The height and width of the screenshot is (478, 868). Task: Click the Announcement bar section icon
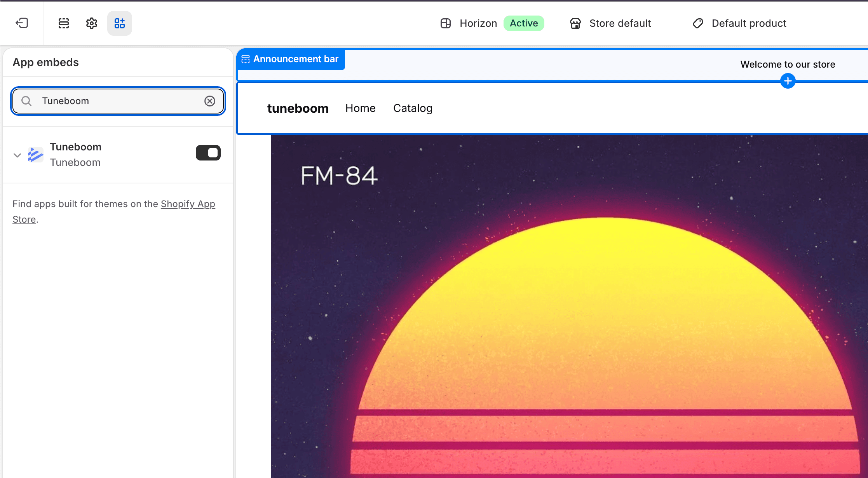(x=246, y=59)
